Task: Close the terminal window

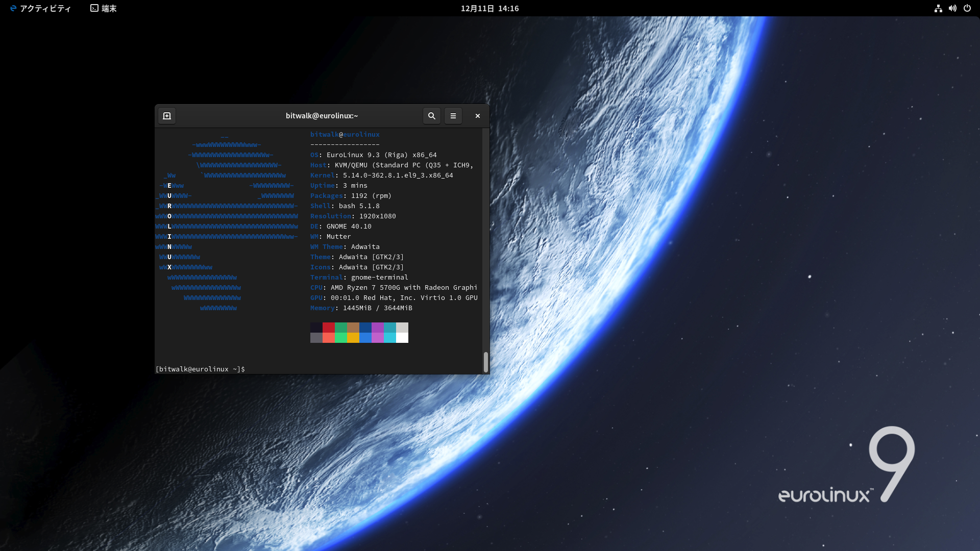Action: (x=477, y=116)
